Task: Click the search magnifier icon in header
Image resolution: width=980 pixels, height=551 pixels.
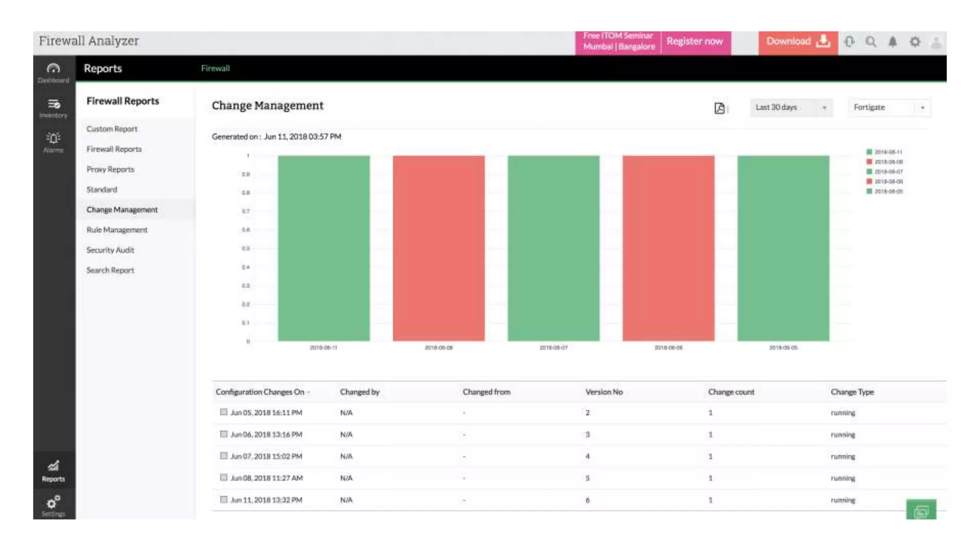Action: point(871,42)
